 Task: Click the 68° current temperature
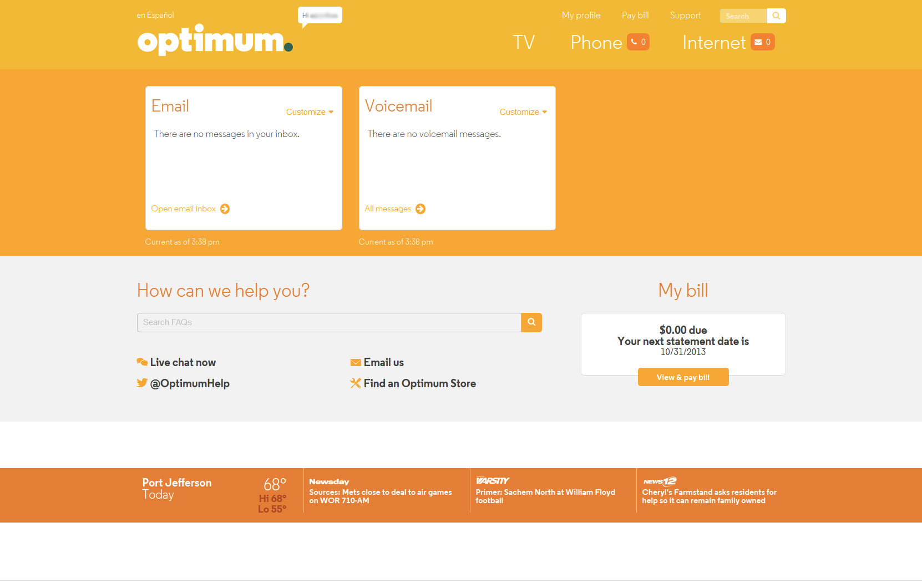(275, 484)
